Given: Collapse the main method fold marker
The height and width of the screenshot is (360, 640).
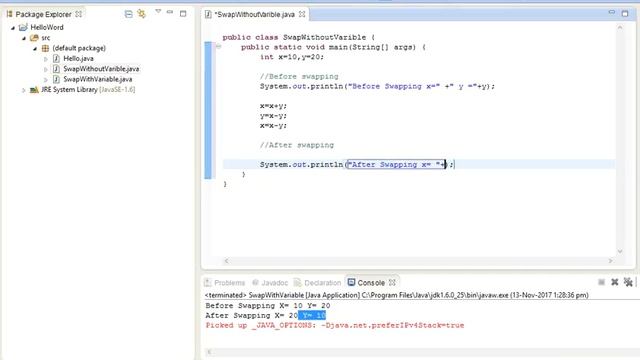Looking at the screenshot, I should pos(218,47).
